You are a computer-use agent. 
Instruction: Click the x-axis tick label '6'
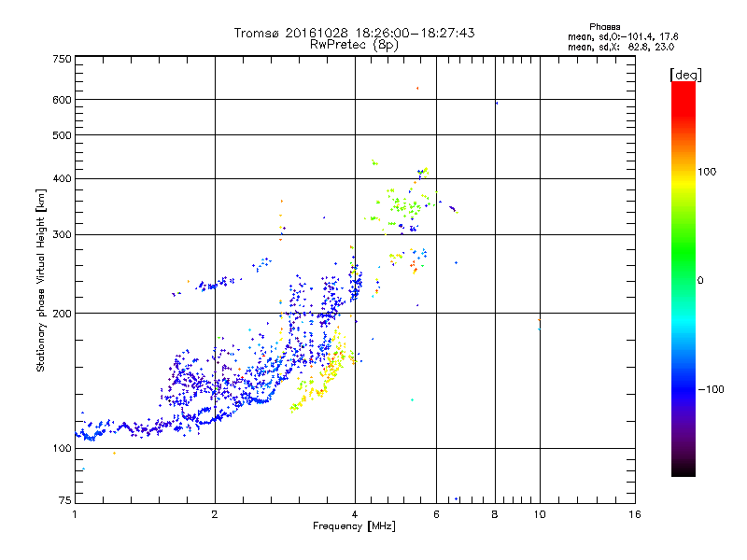pos(436,514)
